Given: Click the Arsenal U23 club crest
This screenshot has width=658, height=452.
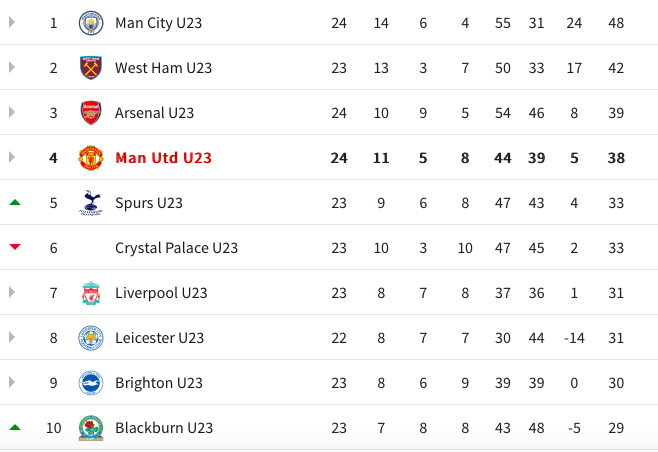Looking at the screenshot, I should pos(91,113).
